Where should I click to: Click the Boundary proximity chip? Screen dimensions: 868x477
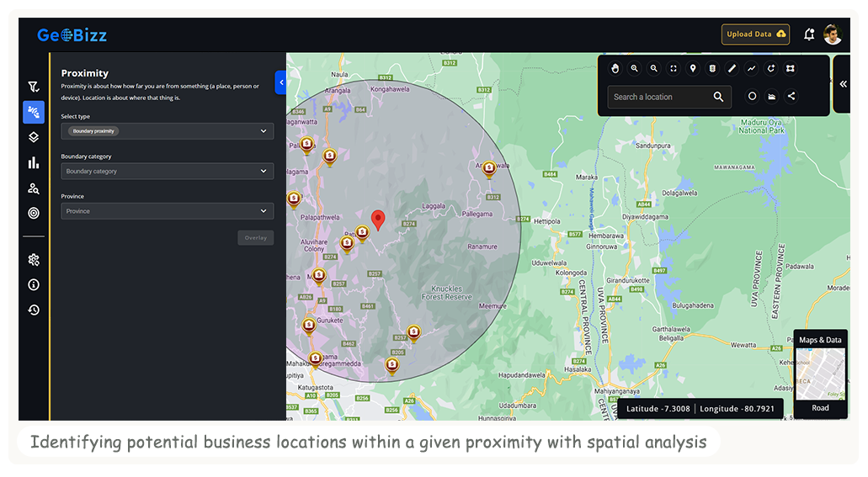click(93, 131)
